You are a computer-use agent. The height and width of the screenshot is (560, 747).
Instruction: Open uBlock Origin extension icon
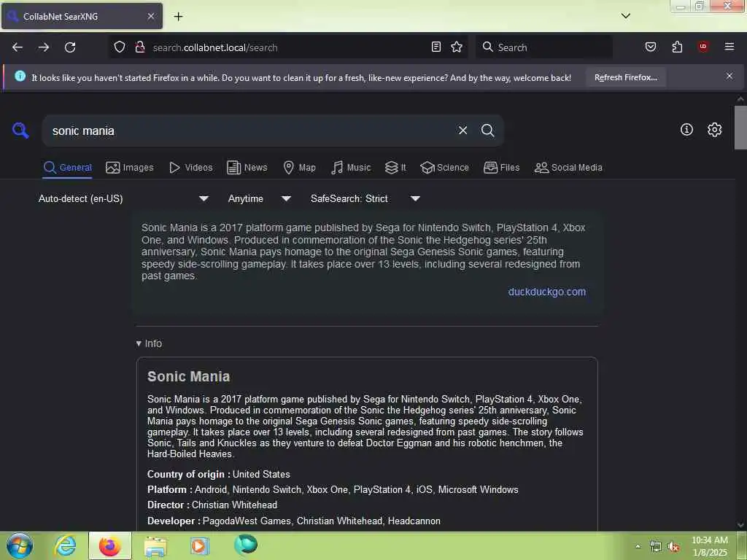click(703, 47)
